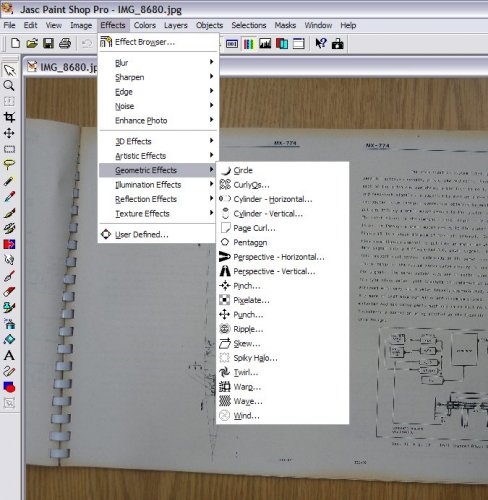
Task: Expand the Illumination Effects submenu arrow
Action: pos(211,184)
